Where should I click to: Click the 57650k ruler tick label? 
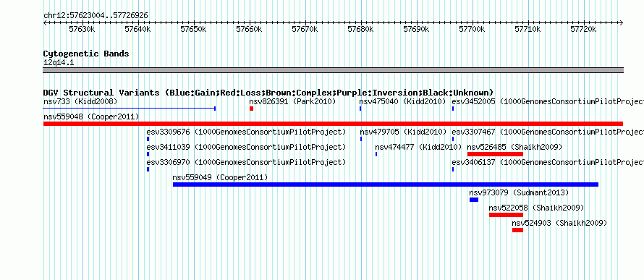[x=194, y=29]
